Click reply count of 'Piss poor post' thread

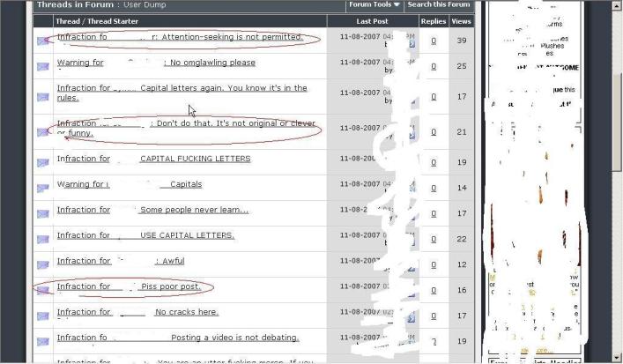point(434,291)
